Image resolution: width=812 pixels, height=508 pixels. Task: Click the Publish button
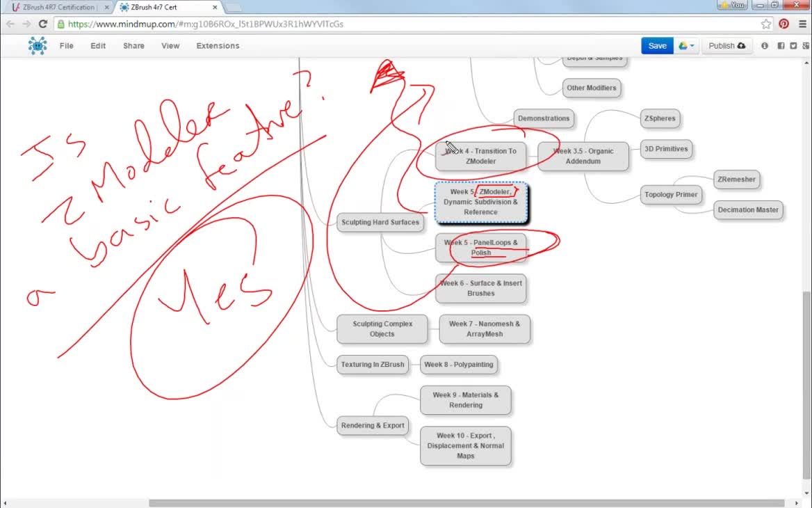tap(726, 46)
